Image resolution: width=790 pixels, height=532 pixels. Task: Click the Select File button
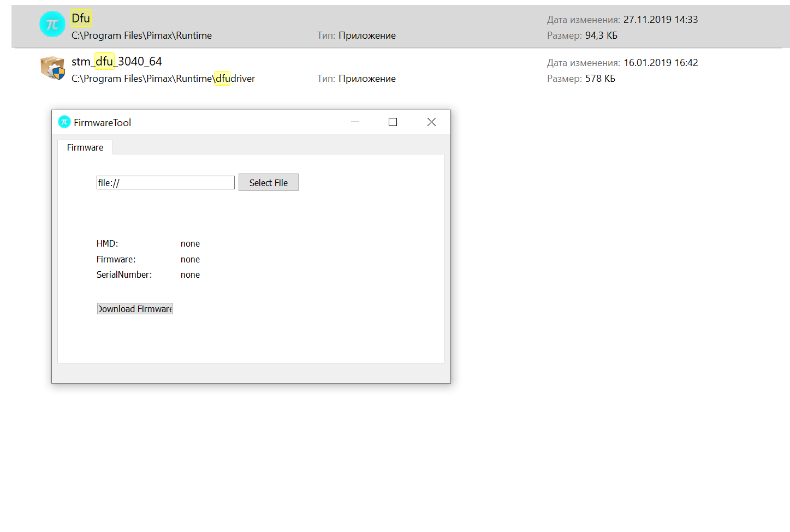(269, 183)
